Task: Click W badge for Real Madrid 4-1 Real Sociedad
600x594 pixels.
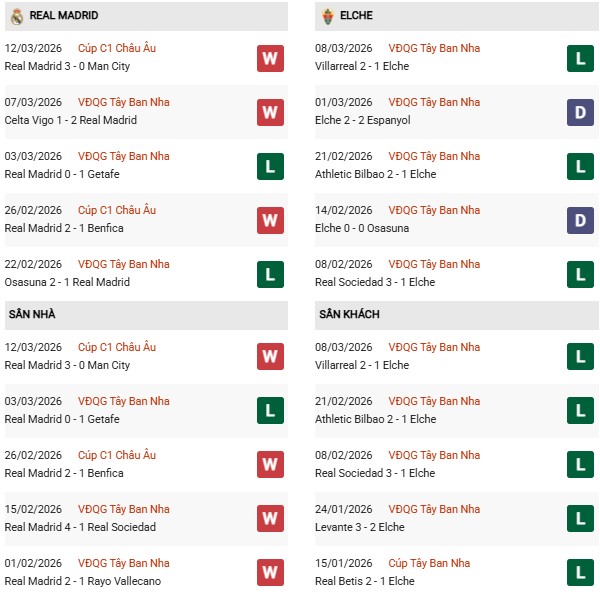Action: (270, 519)
